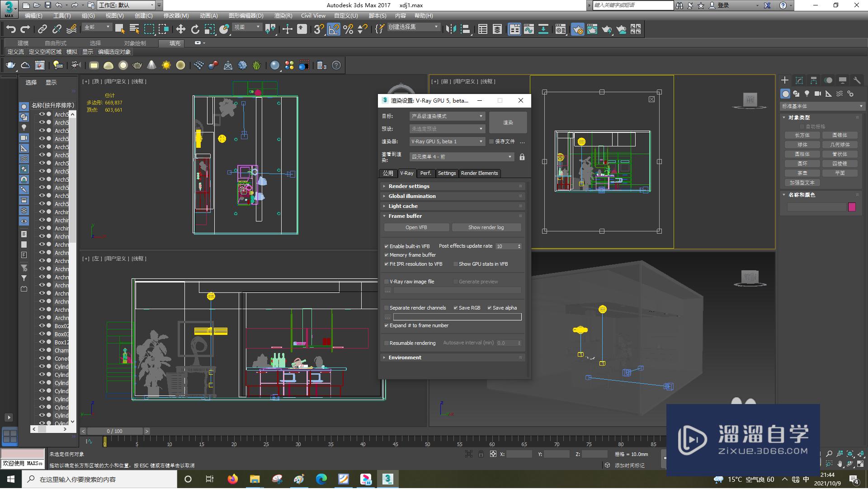Switch to the Settings tab
This screenshot has height=489, width=868.
(x=447, y=173)
